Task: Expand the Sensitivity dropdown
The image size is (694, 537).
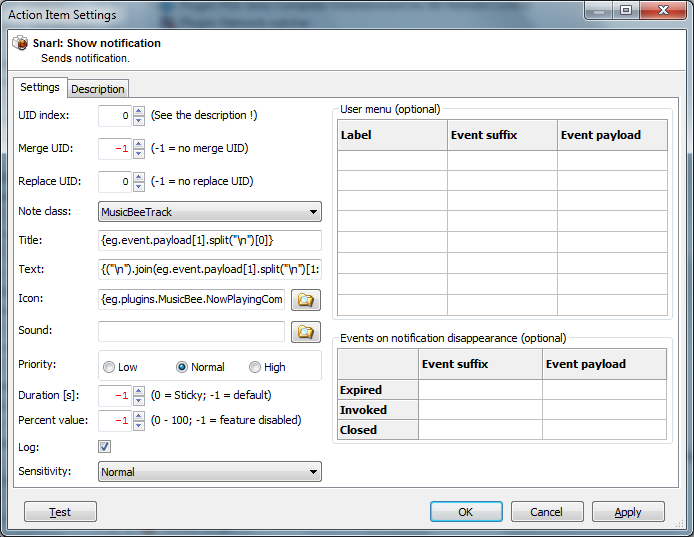Action: pos(210,471)
